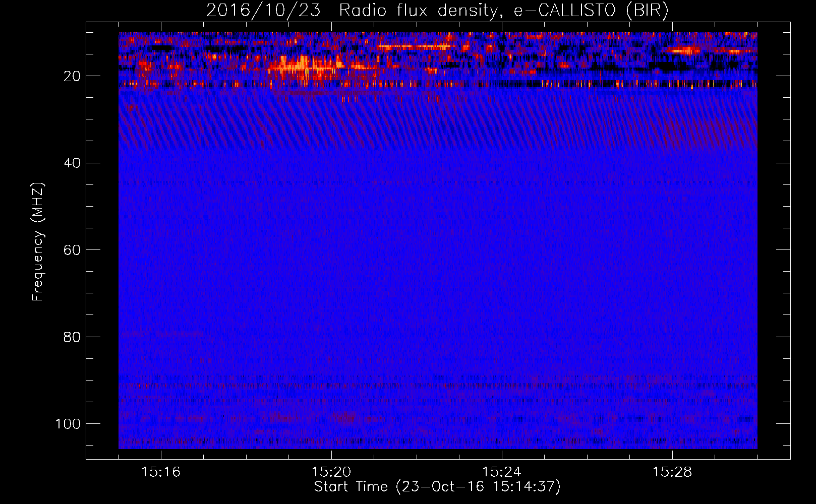Click the 15:16 time tick label
The width and height of the screenshot is (816, 504).
coord(161,472)
